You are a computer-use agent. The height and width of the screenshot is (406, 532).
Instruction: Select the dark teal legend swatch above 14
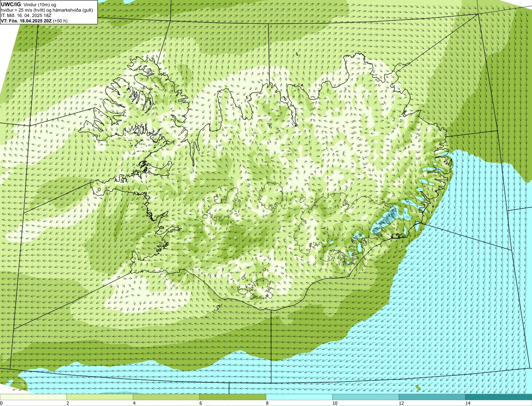pyautogui.click(x=499, y=397)
